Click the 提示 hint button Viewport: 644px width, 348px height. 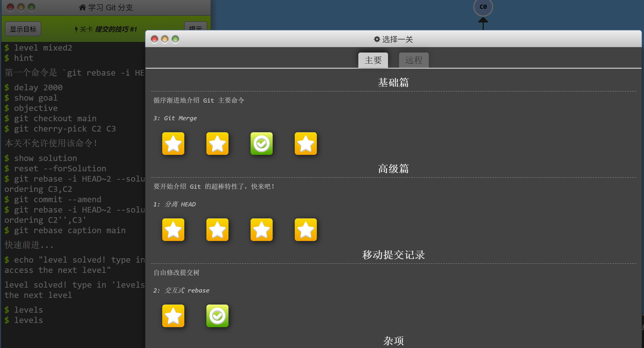pos(196,27)
